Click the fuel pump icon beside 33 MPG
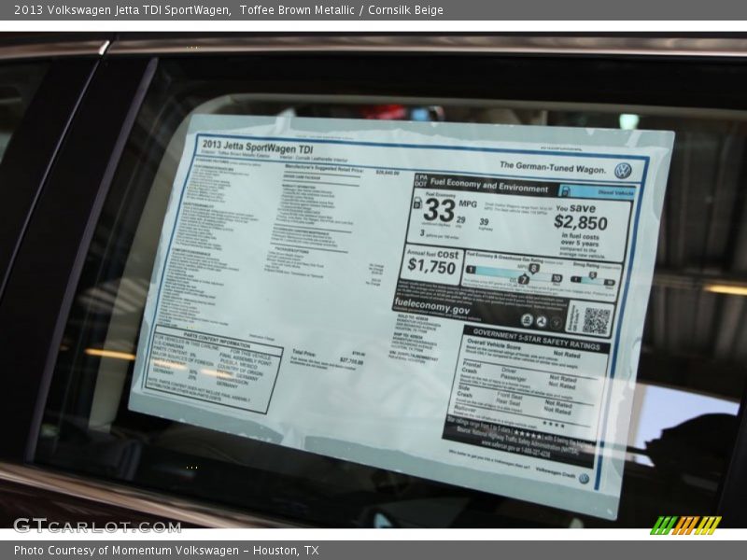This screenshot has height=560, width=747. pos(417,203)
